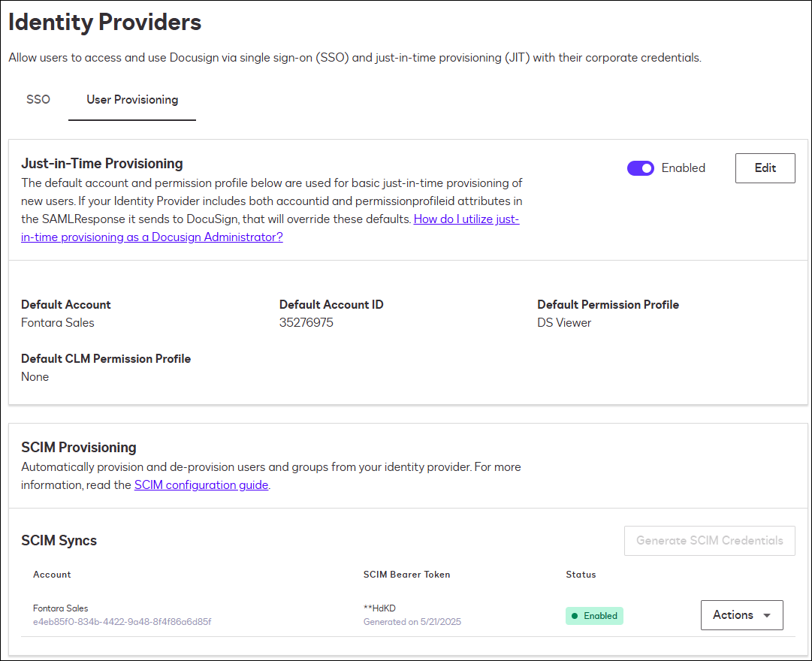Screen dimensions: 812x661
Task: Click the Status column header
Action: [x=581, y=575]
